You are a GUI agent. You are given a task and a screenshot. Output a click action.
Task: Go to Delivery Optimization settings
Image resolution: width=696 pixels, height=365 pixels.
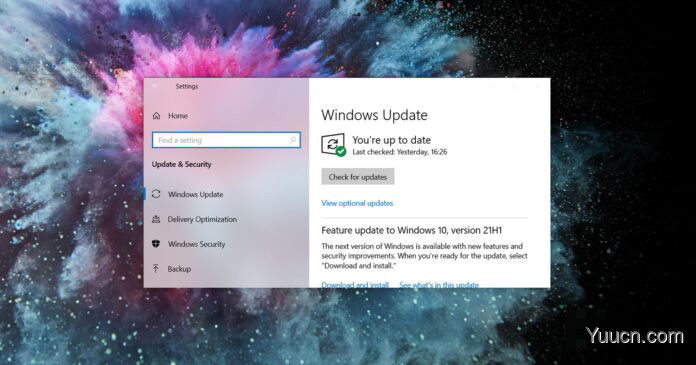[x=202, y=219]
